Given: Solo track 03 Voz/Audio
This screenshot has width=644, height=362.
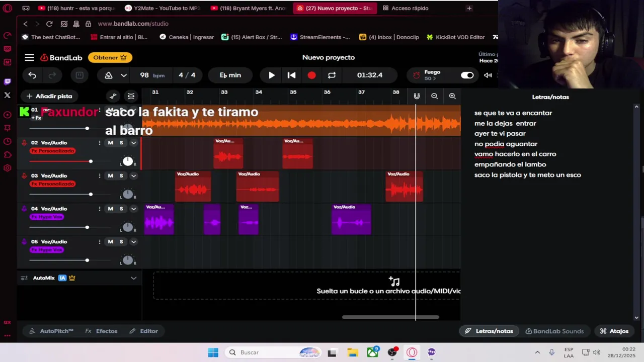Looking at the screenshot, I should pyautogui.click(x=121, y=175).
